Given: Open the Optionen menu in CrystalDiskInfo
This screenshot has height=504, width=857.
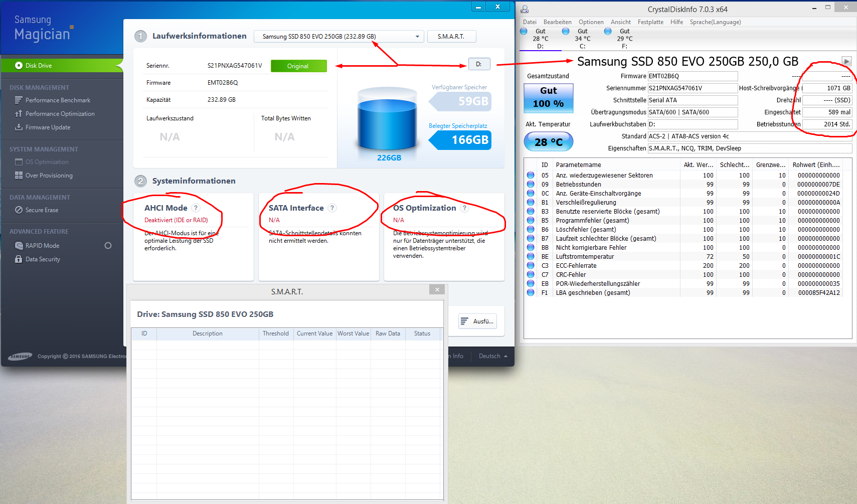Looking at the screenshot, I should point(591,22).
